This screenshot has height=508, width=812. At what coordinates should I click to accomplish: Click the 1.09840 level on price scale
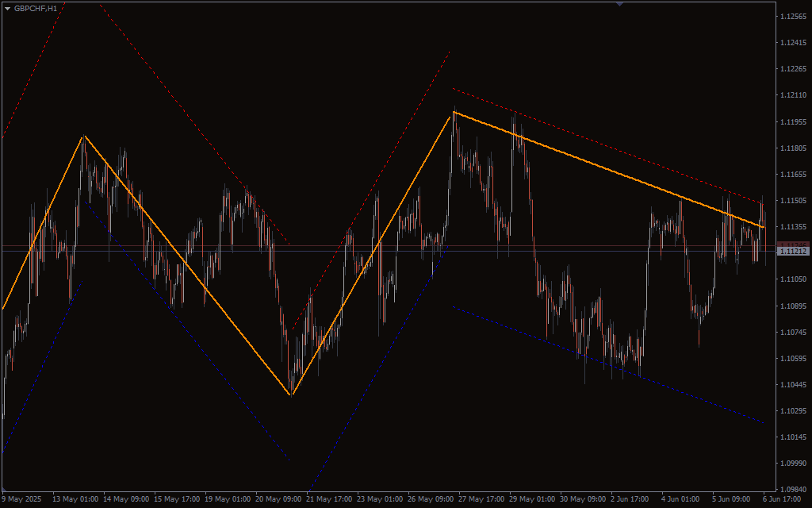tap(793, 489)
